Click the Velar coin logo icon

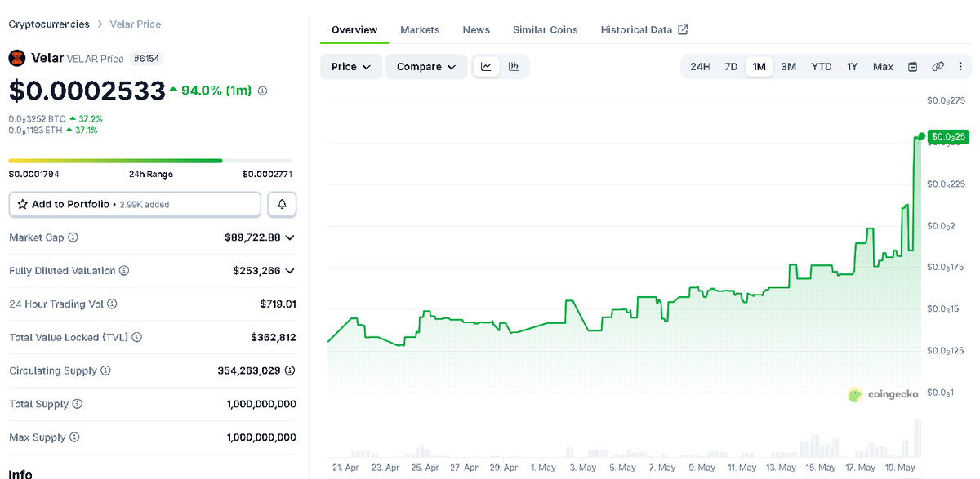pos(17,58)
